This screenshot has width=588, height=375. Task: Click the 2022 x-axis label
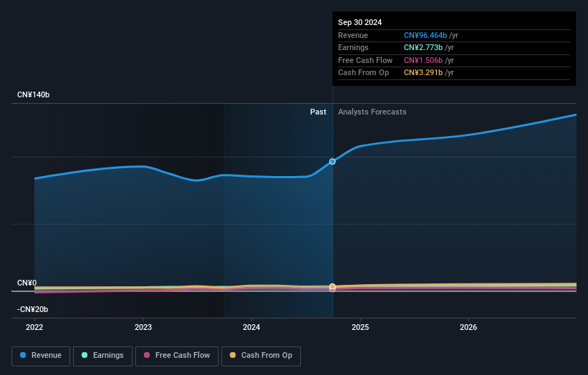point(34,327)
